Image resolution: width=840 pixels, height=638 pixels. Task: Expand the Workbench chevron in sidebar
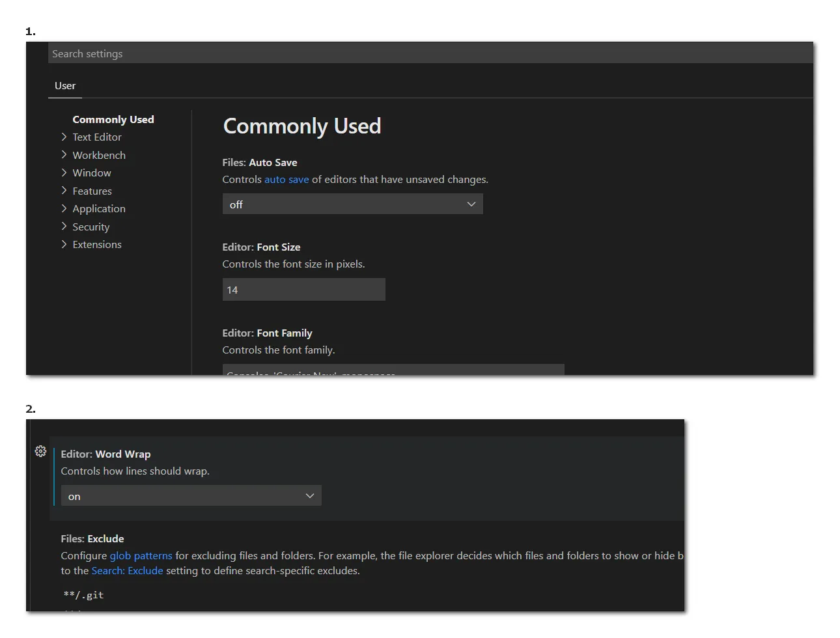click(x=64, y=155)
